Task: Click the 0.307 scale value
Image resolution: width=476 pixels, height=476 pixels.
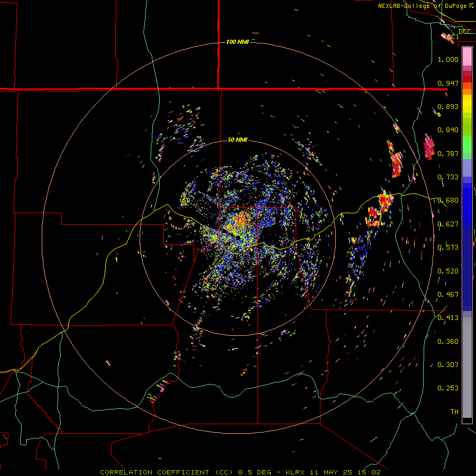Action: tap(448, 365)
